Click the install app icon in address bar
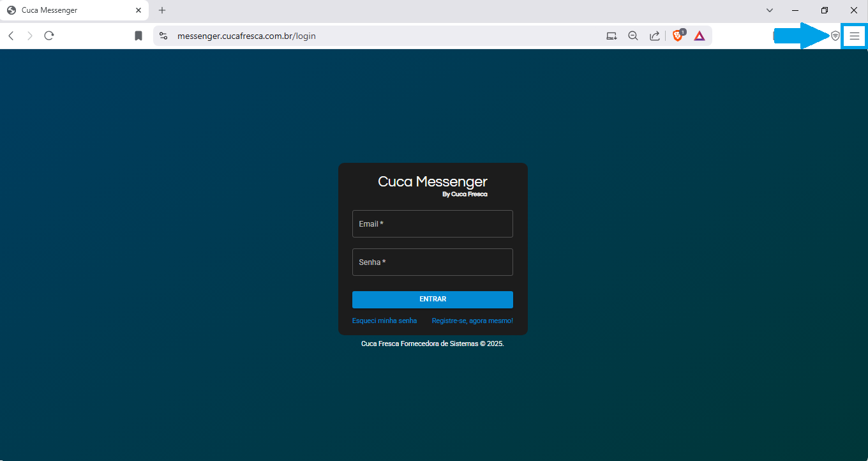The image size is (868, 461). tap(611, 36)
